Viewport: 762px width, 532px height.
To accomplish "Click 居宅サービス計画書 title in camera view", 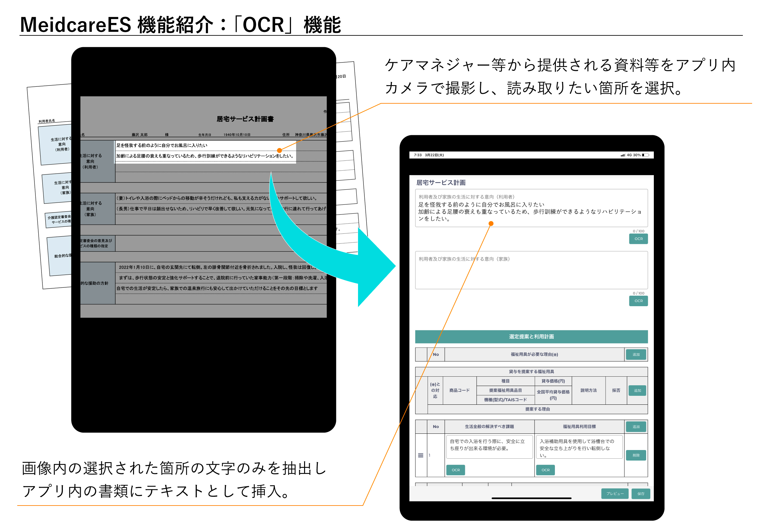I will pos(245,119).
